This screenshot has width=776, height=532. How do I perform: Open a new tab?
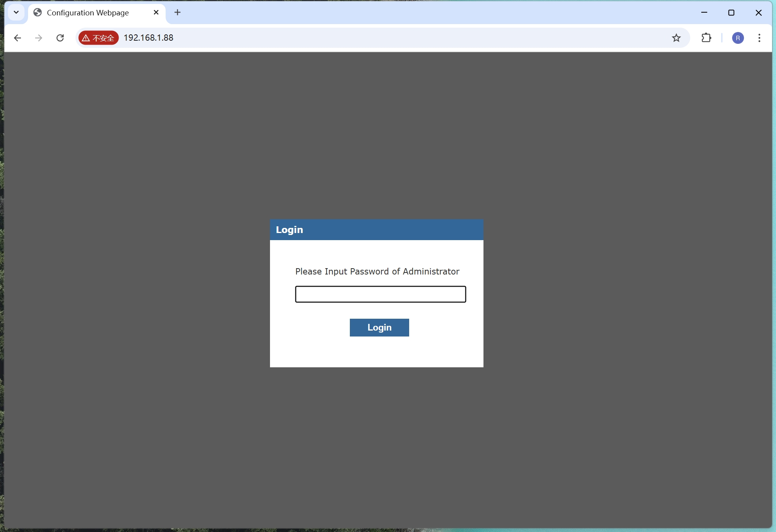coord(177,13)
